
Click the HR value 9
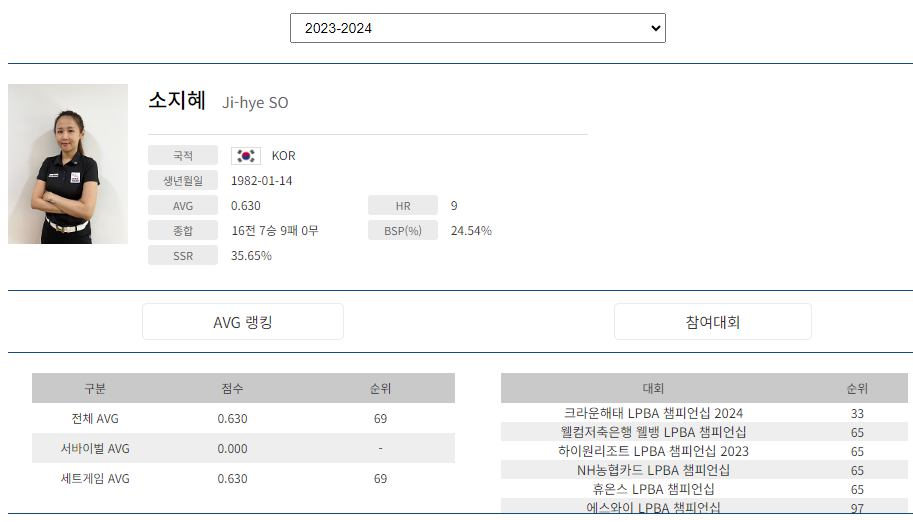pos(454,206)
